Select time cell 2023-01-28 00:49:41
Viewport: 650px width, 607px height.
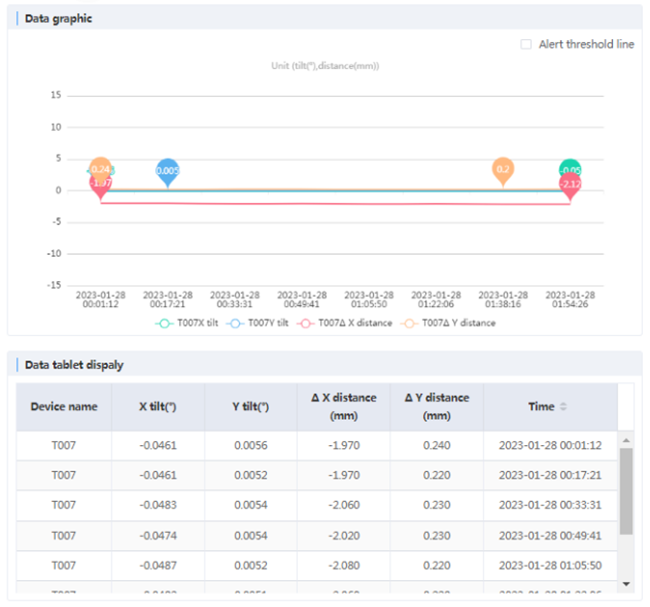(550, 536)
